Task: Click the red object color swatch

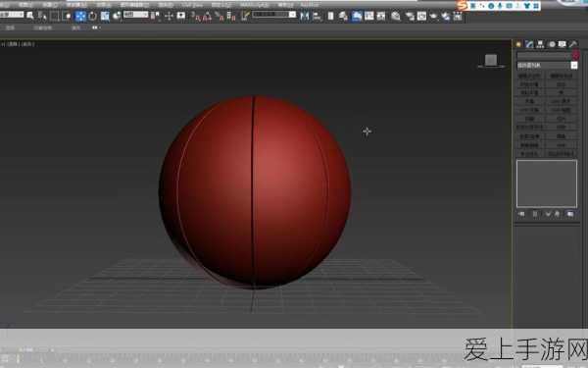Action: (x=575, y=56)
